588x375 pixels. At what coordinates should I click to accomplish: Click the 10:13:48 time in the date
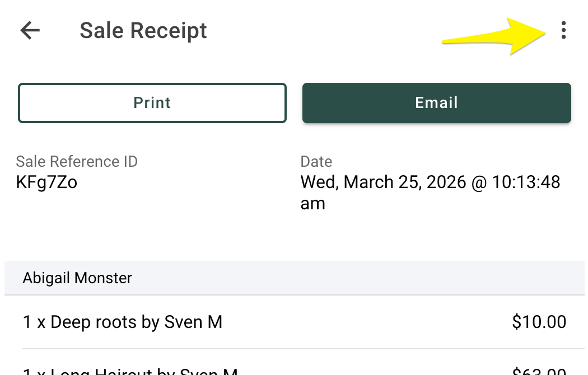click(x=525, y=182)
